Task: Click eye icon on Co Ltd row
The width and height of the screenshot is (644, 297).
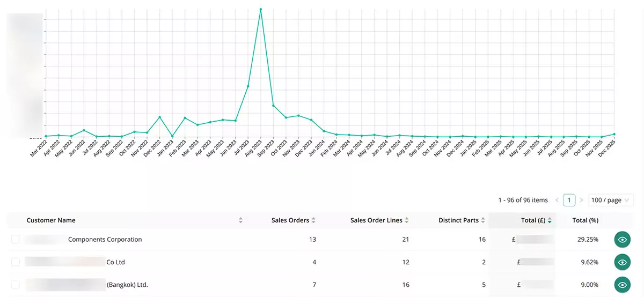Action: coord(622,262)
